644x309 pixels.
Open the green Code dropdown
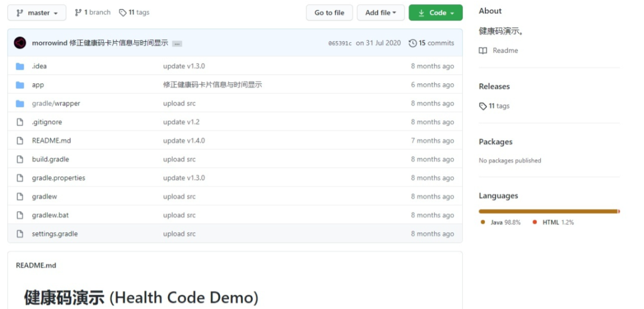point(436,13)
